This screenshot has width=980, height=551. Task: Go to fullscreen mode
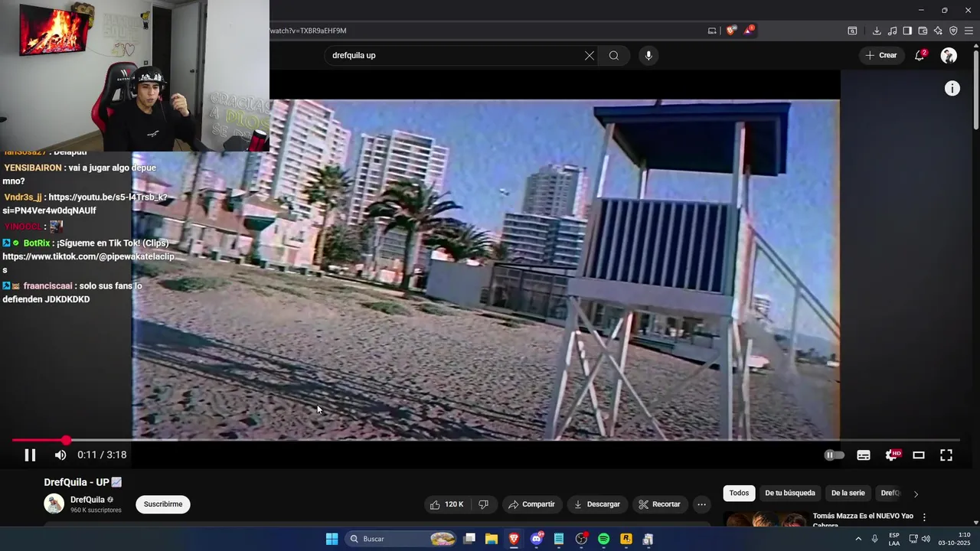(x=946, y=455)
